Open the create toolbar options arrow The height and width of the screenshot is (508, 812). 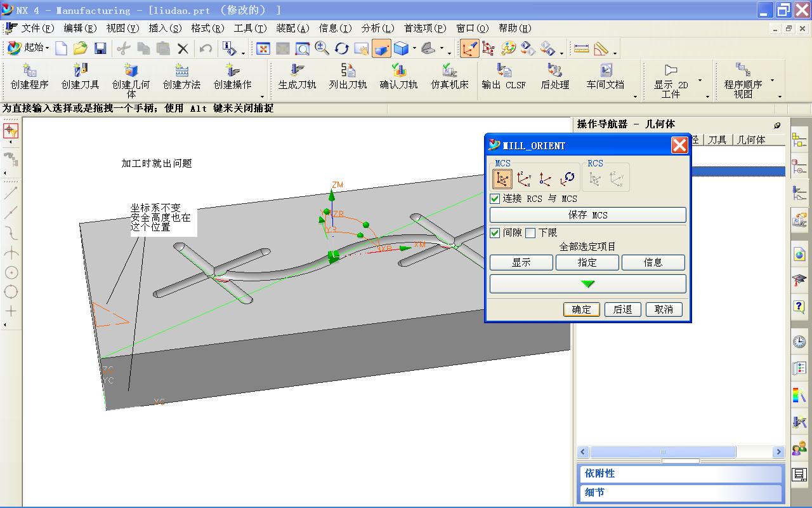tap(262, 97)
